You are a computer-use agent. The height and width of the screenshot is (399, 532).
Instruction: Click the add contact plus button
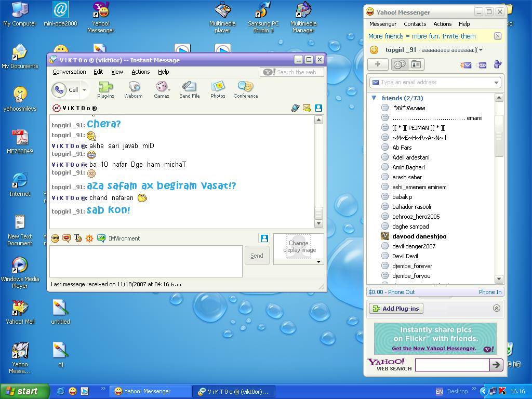[x=378, y=64]
